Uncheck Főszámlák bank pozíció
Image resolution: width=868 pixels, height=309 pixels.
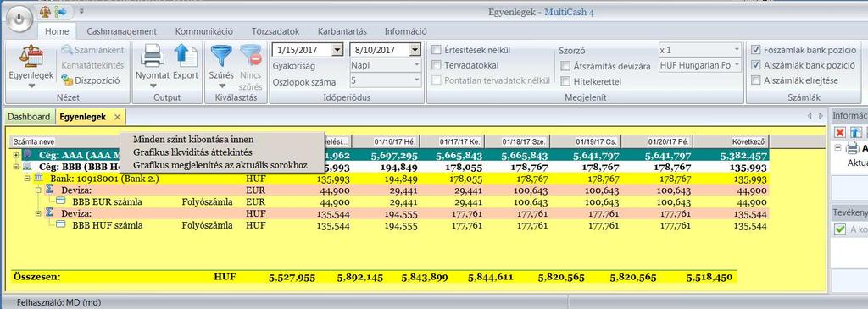[x=756, y=50]
